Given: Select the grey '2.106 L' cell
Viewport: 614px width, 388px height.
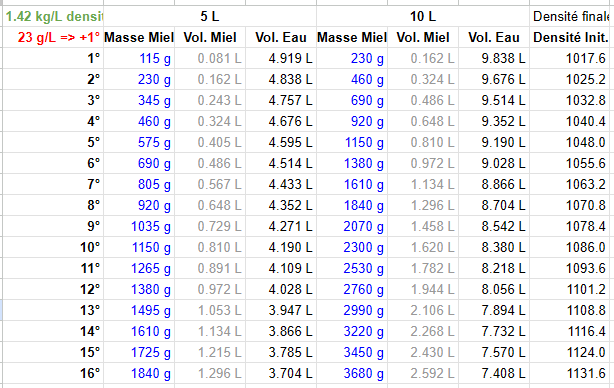Looking at the screenshot, I should [423, 310].
